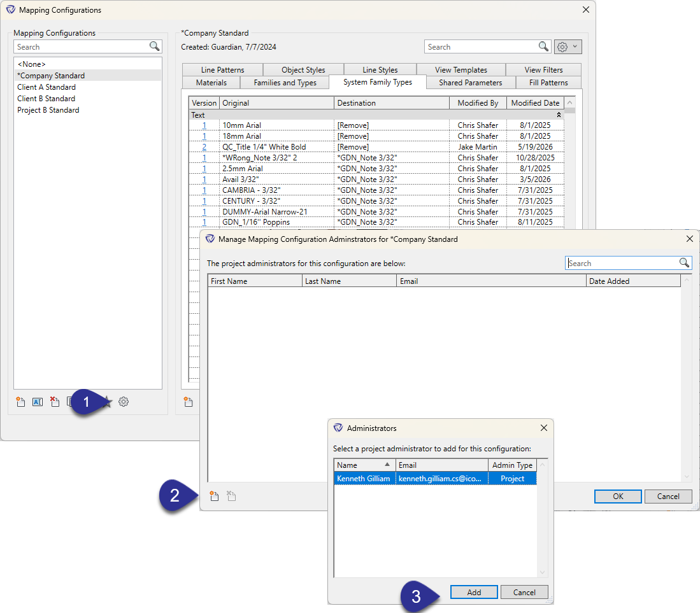Click Version column header
The width and height of the screenshot is (700, 613).
[x=204, y=103]
